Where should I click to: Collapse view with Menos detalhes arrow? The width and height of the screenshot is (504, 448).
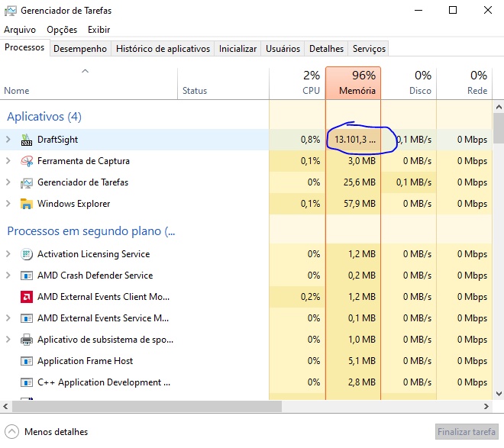click(11, 431)
